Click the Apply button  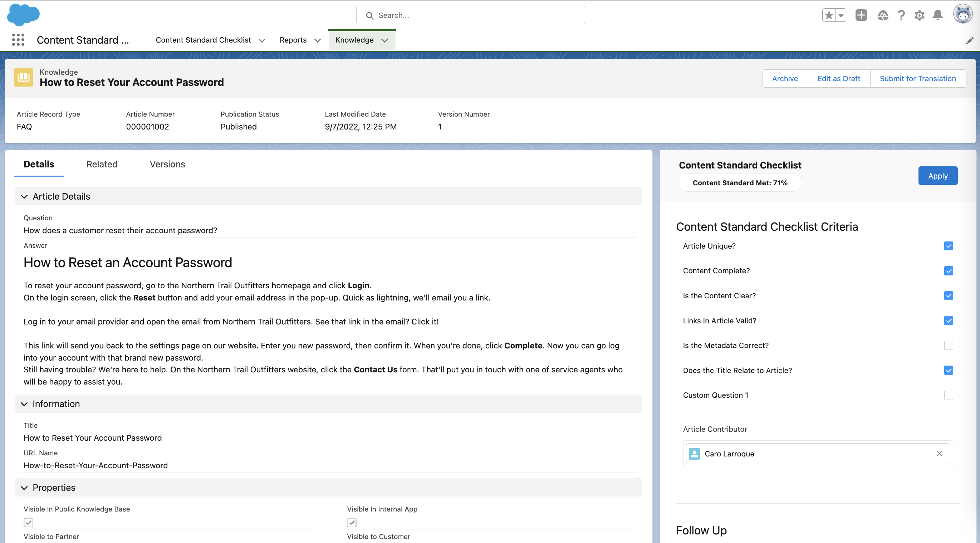[938, 176]
